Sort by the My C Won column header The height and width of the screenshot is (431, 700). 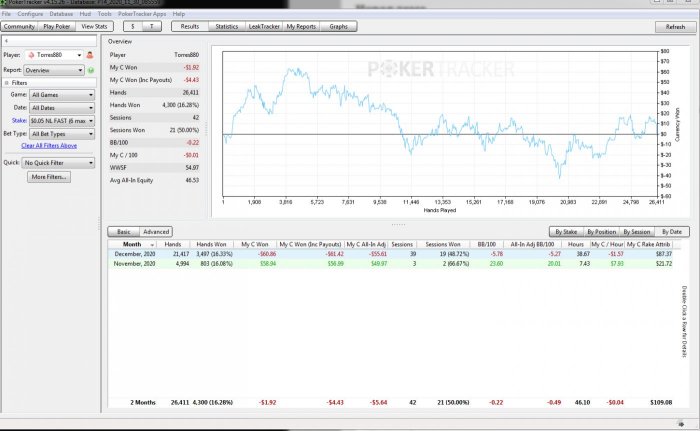click(x=255, y=245)
